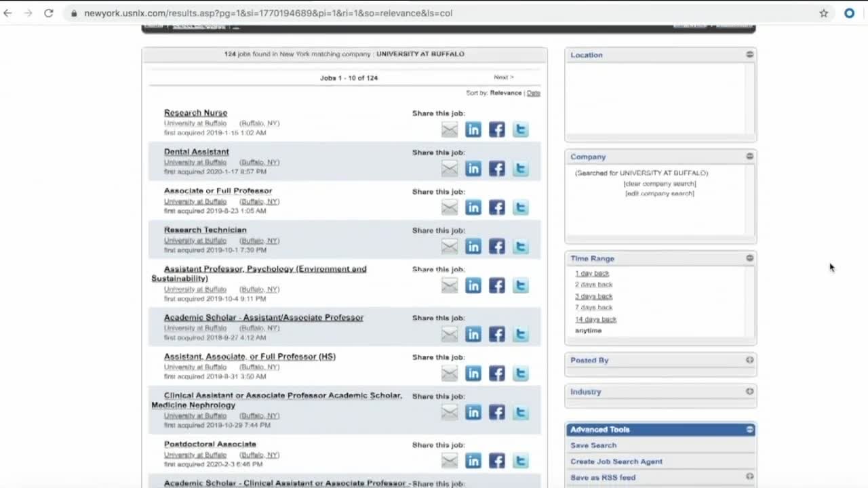The height and width of the screenshot is (488, 868).
Task: Share Research Nurse job on LinkedIn
Action: 473,129
